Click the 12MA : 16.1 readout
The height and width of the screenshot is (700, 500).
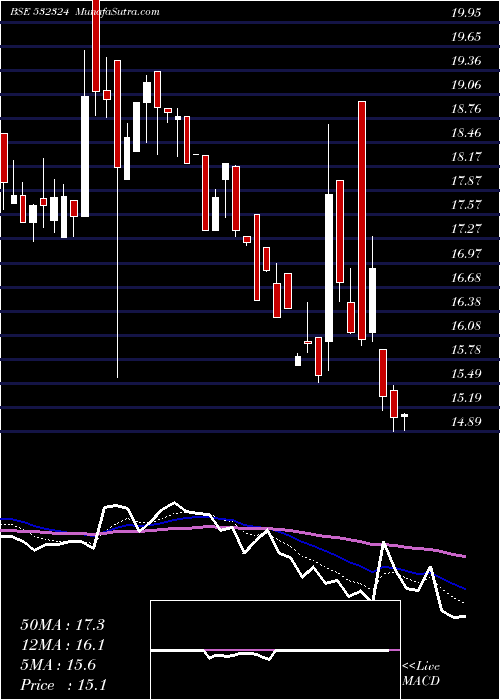[x=62, y=645]
